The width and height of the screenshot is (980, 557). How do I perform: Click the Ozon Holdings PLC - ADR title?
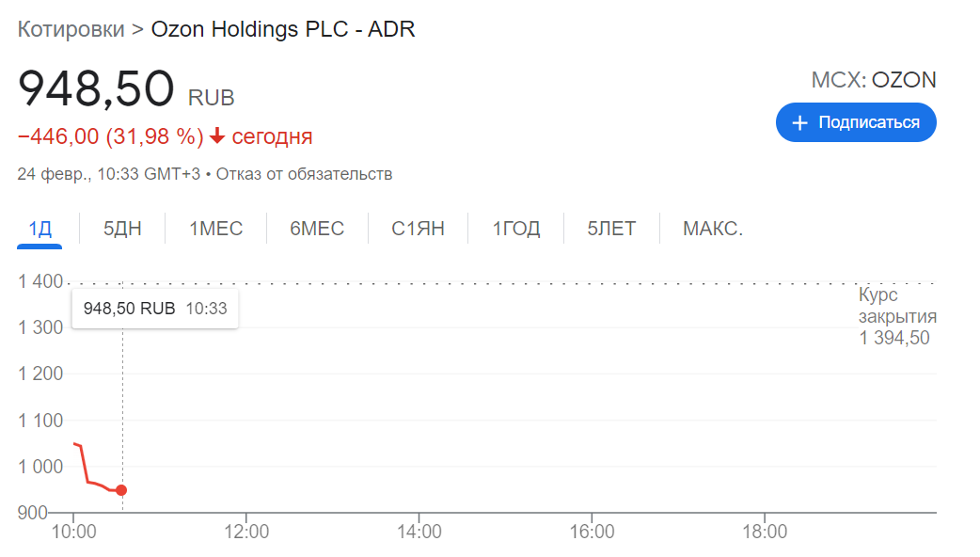283,29
